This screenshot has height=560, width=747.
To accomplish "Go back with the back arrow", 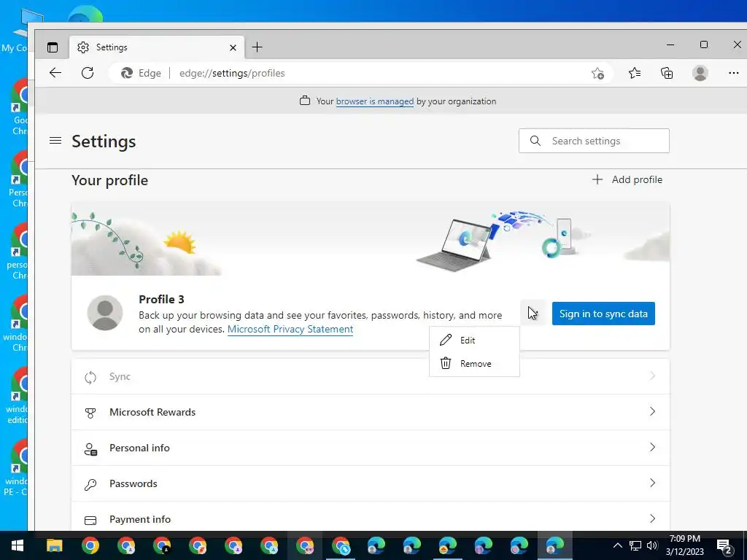I will [x=55, y=73].
